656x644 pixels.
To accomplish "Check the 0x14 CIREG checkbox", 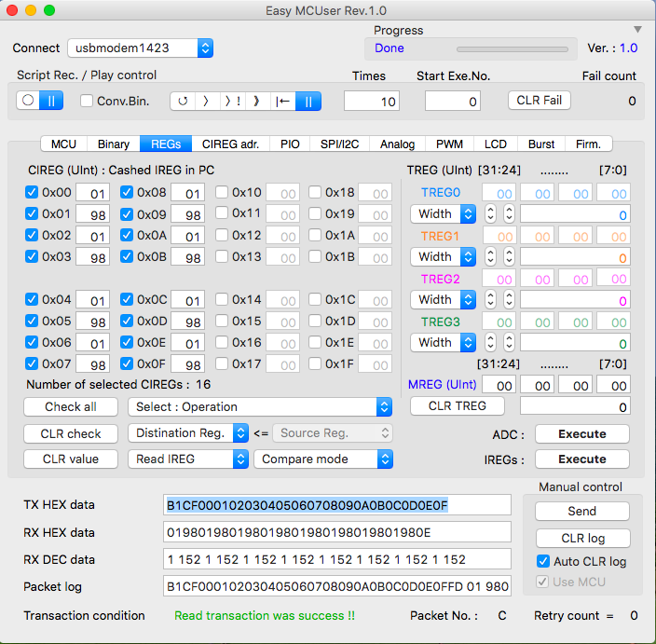I will [x=222, y=299].
